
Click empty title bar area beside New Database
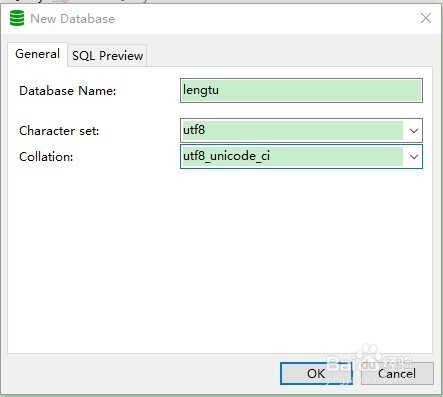[267, 19]
